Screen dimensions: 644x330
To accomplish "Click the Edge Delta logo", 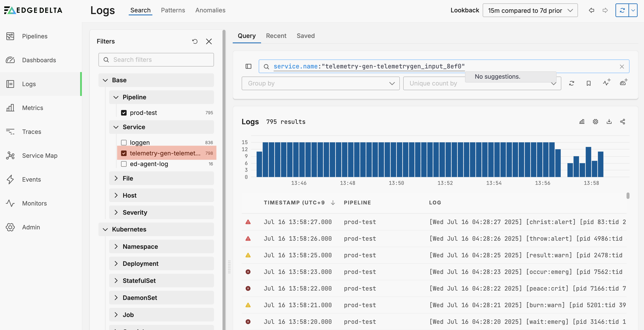I will point(33,10).
